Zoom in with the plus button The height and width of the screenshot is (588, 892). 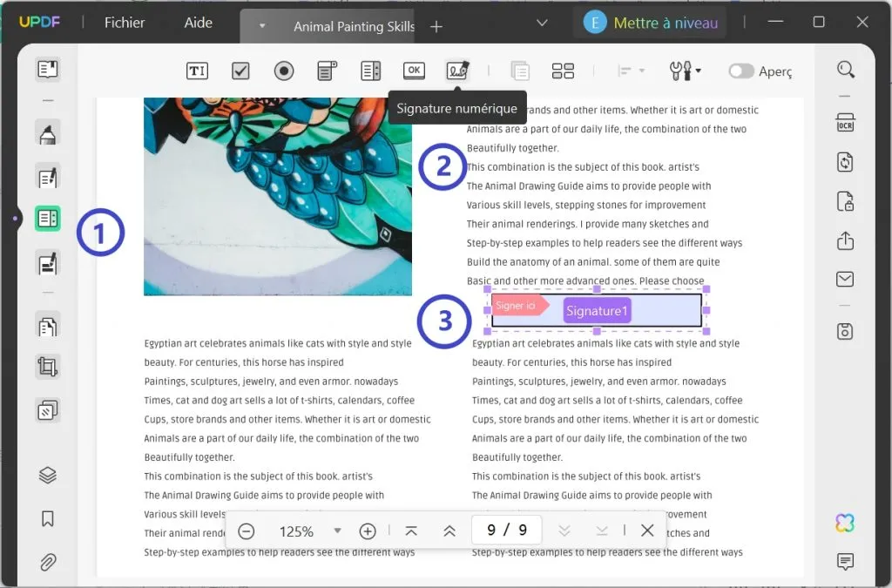pos(368,531)
